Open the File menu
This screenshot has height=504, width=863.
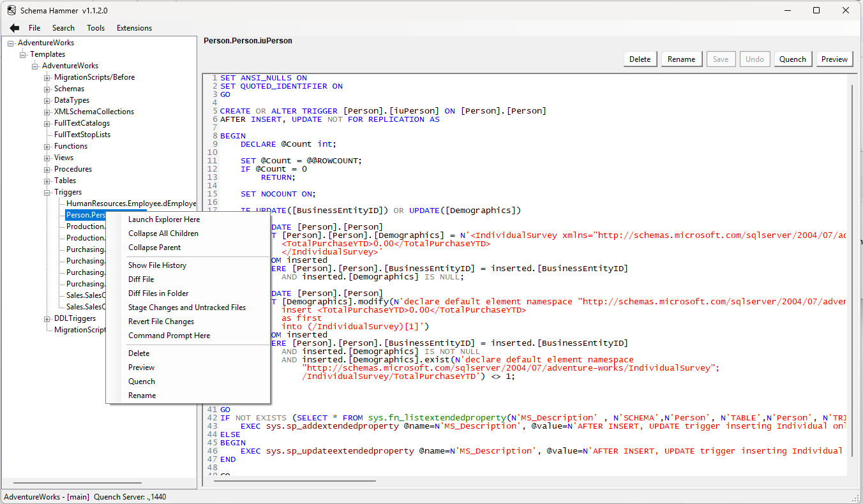pos(34,27)
